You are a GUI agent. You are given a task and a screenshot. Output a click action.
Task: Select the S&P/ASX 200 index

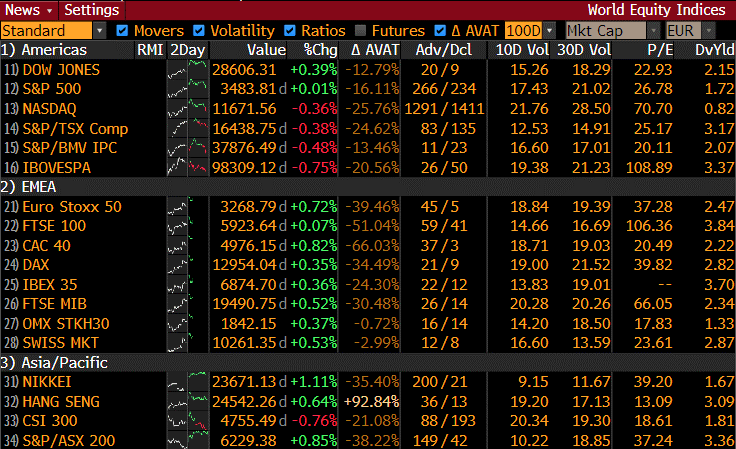[x=69, y=441]
